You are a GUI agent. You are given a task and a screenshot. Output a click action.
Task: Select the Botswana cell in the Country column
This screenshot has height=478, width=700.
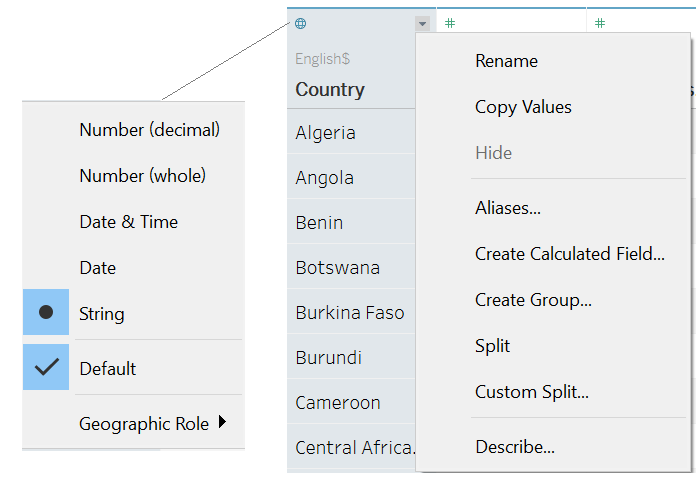(337, 268)
